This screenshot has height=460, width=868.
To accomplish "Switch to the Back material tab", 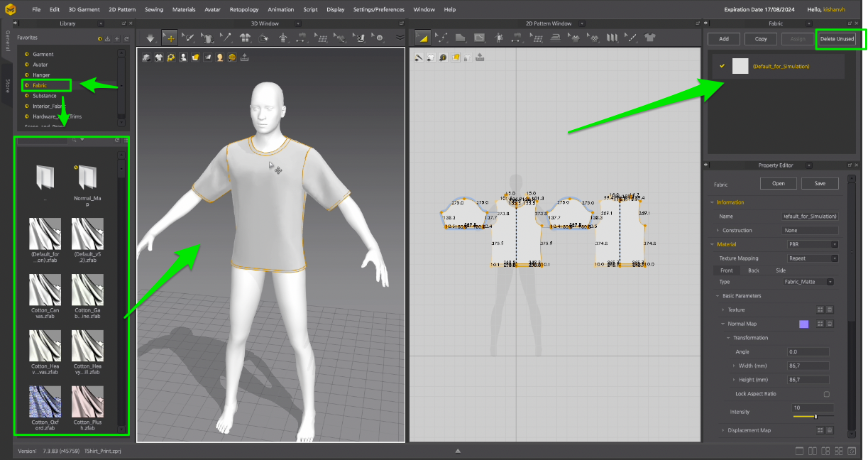I will click(x=754, y=270).
